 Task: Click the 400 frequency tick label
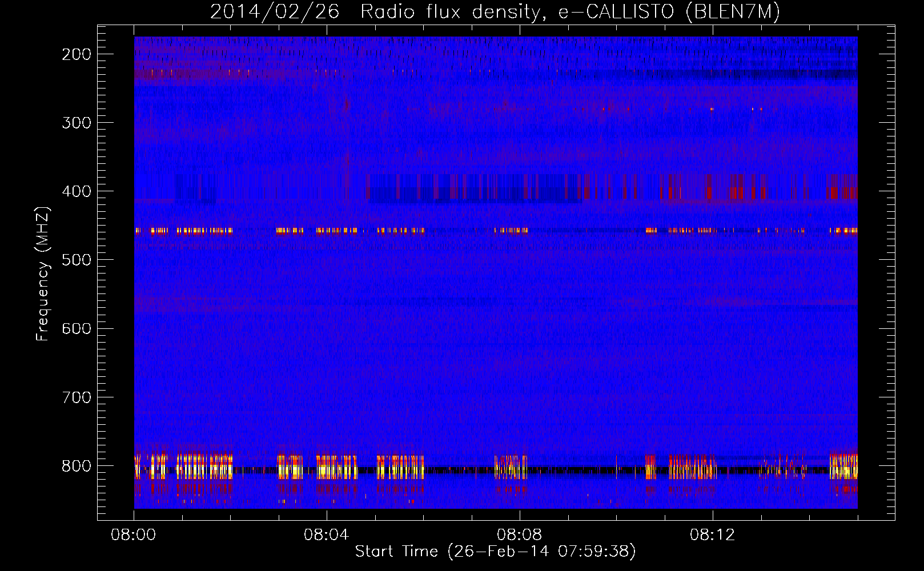[76, 191]
